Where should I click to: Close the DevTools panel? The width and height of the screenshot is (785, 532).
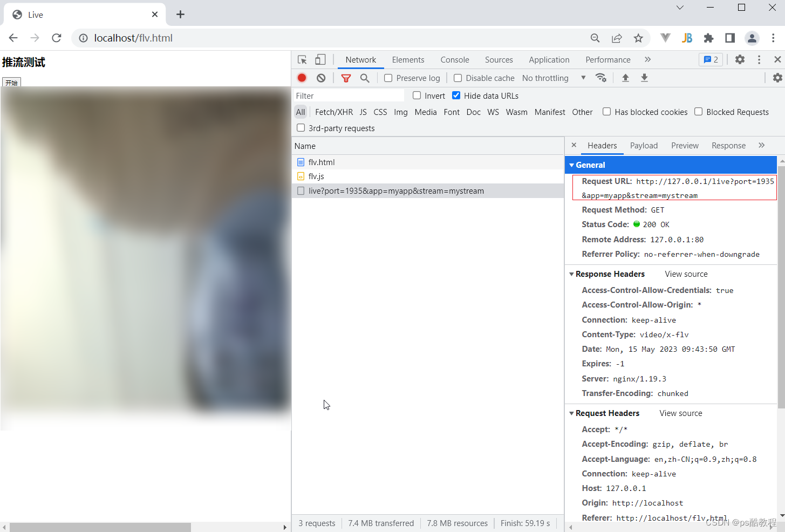tap(777, 59)
